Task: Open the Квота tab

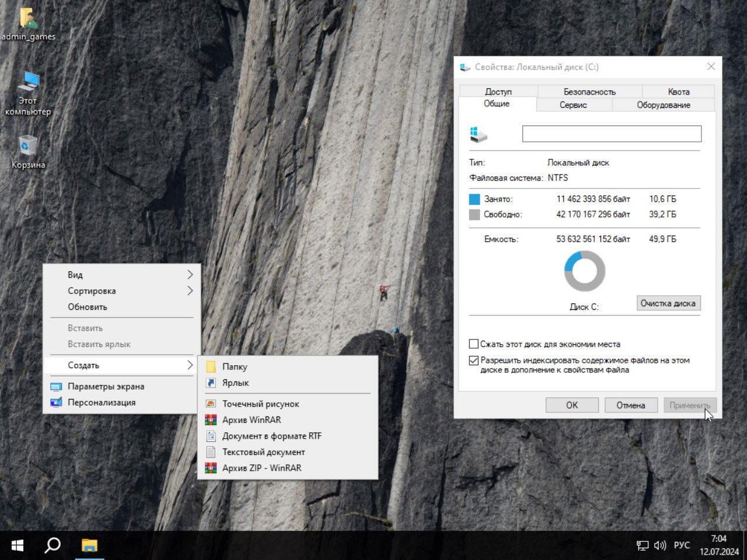Action: [679, 92]
